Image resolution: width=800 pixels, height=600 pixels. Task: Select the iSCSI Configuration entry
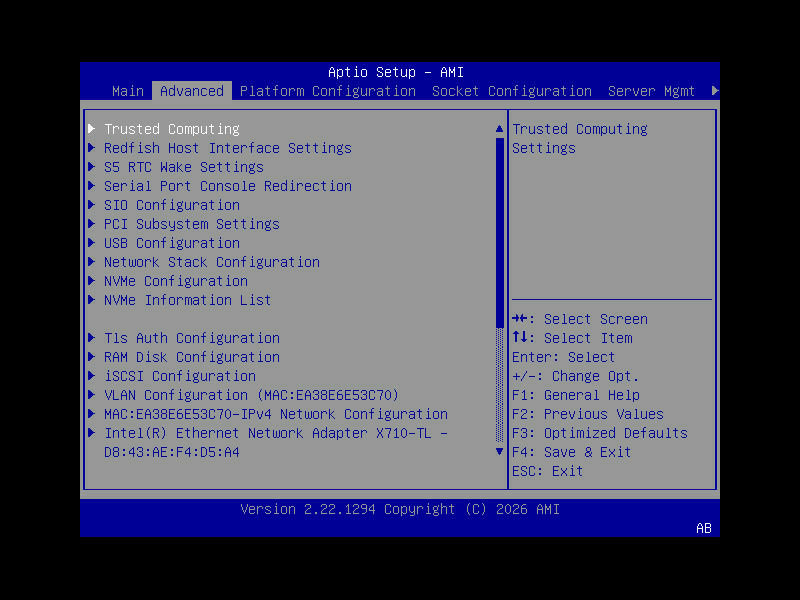click(x=180, y=376)
